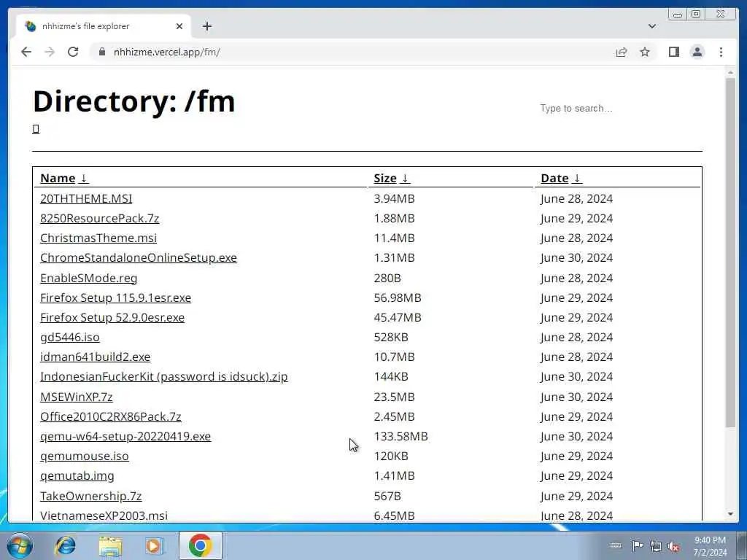
Task: Click Firefox Setup 115.9.1esr.exe
Action: click(x=115, y=297)
